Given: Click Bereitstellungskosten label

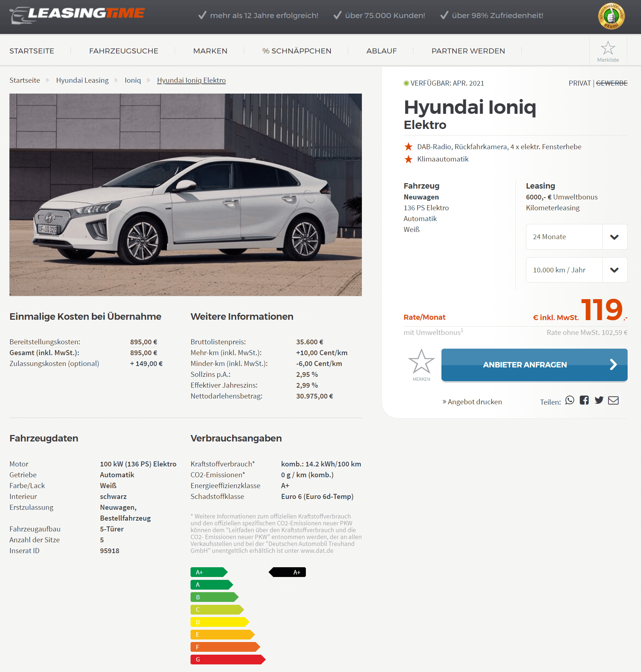Looking at the screenshot, I should pyautogui.click(x=45, y=342).
